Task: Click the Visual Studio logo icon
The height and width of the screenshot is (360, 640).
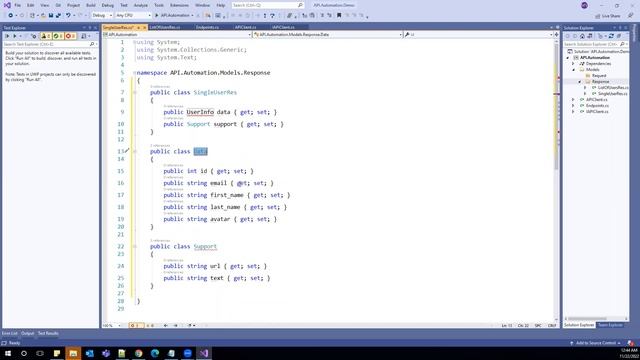Action: [7, 5]
